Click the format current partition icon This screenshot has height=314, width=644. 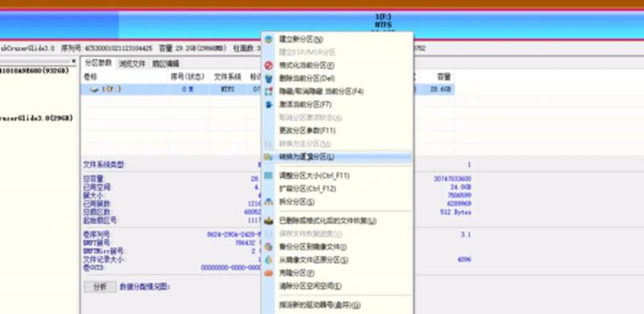coord(269,65)
